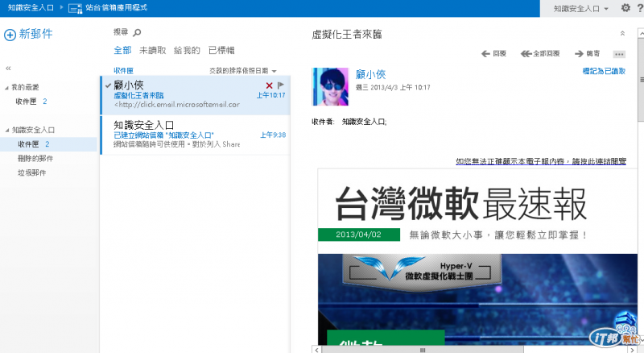644x353 pixels.
Task: Click the site mailbox app icon
Action: 75,8
